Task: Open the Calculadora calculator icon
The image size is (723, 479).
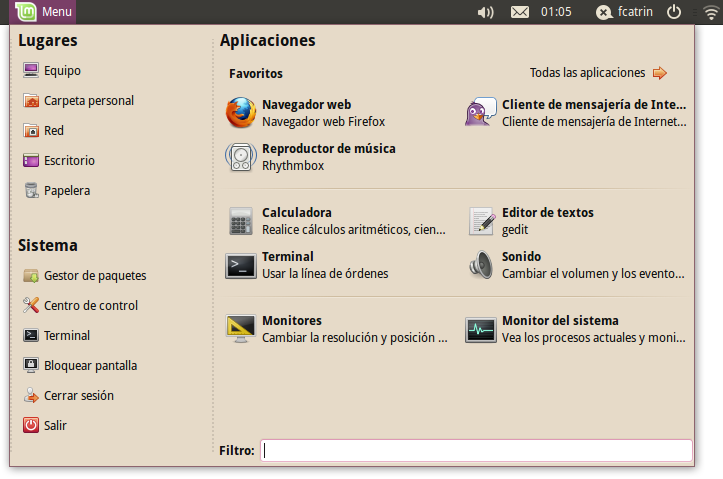Action: pos(241,221)
